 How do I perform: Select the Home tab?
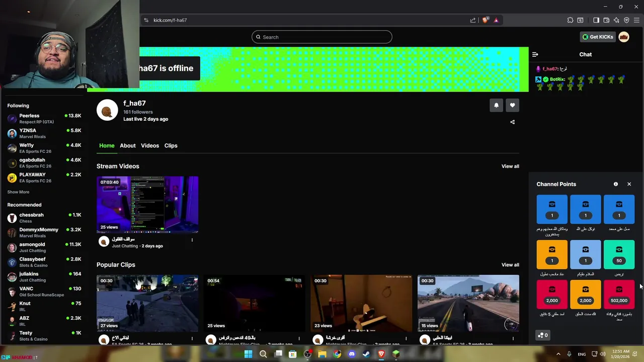[107, 146]
